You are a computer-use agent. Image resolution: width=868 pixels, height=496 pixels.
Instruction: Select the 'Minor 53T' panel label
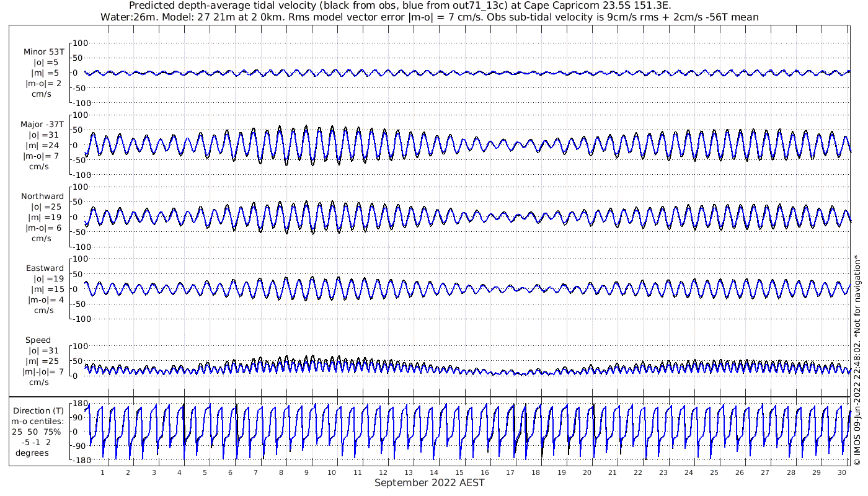point(43,52)
